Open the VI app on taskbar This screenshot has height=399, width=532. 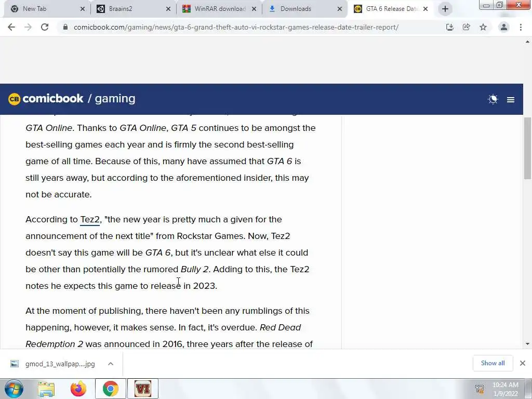[x=143, y=389]
